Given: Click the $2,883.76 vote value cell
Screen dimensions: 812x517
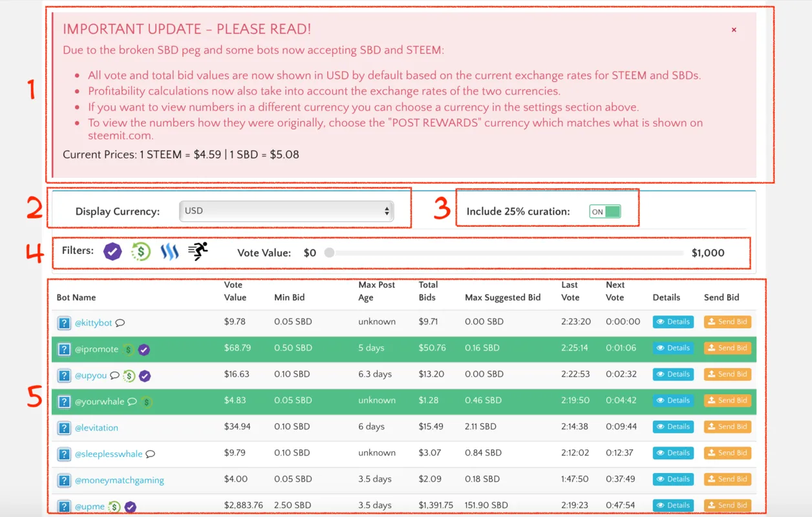Looking at the screenshot, I should [244, 505].
